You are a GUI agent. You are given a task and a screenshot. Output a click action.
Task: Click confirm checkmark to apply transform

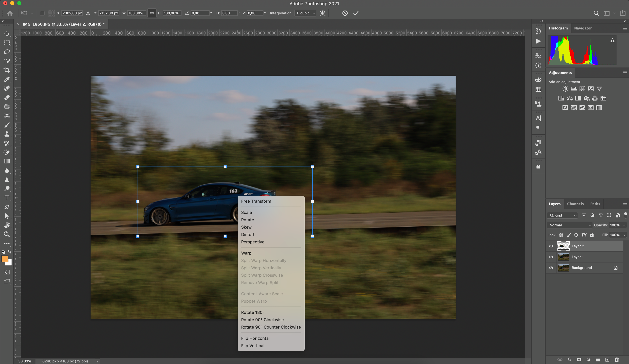tap(356, 13)
